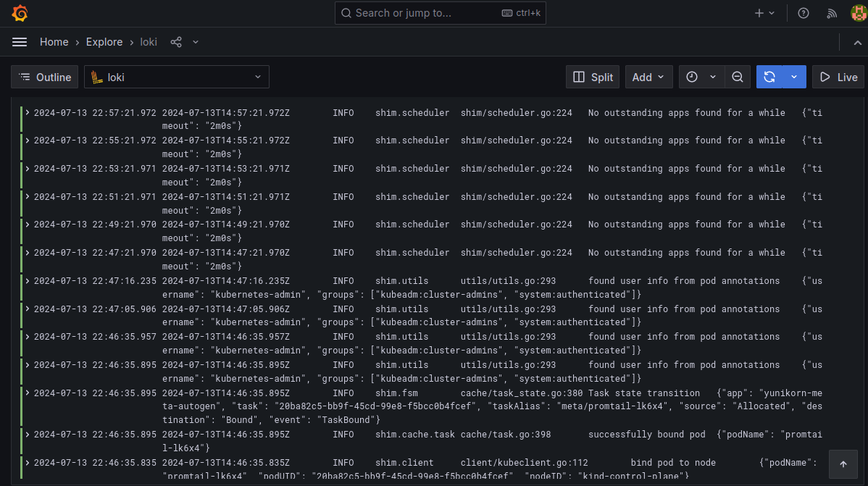Expand the Add dropdown menu

click(x=648, y=77)
